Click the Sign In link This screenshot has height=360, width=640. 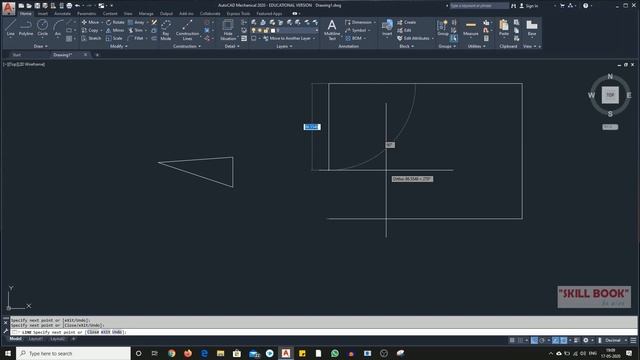pos(529,6)
